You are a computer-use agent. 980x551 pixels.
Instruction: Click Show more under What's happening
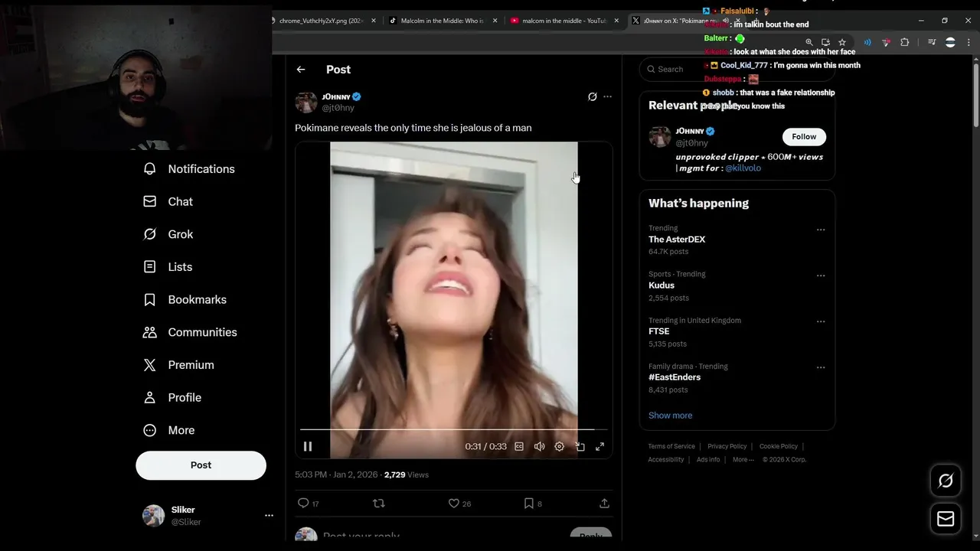tap(670, 416)
